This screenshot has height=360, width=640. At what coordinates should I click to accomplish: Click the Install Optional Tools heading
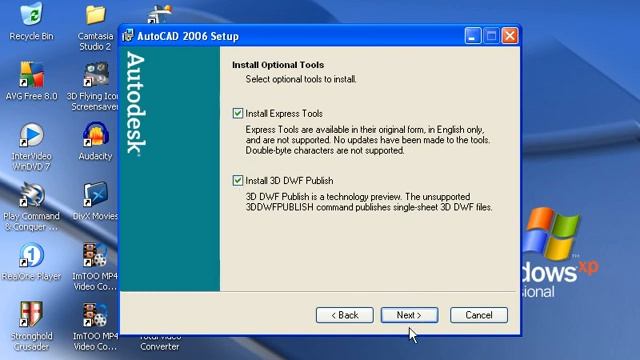coord(278,65)
